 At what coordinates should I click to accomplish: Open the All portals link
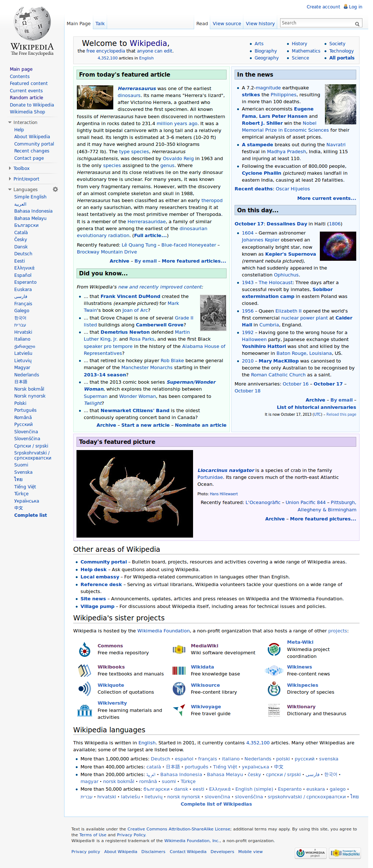[x=342, y=58]
